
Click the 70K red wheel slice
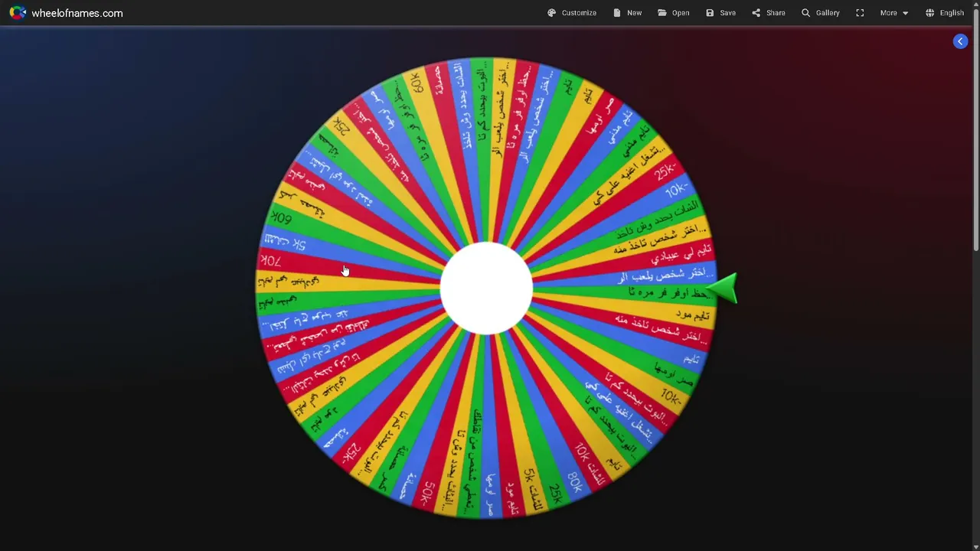349,269
